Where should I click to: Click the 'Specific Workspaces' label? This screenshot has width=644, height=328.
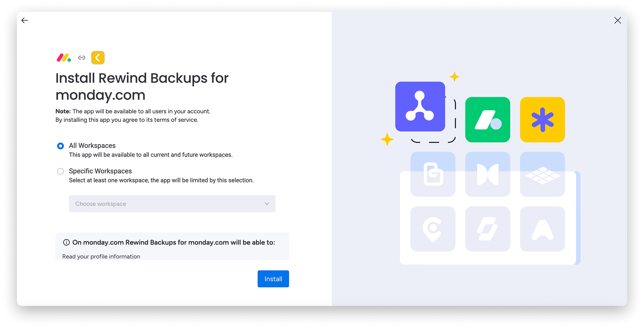click(x=100, y=171)
